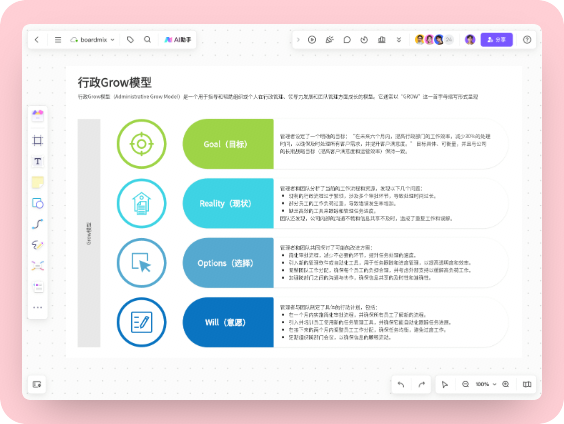Select the Text tool
The height and width of the screenshot is (424, 564).
pos(38,161)
